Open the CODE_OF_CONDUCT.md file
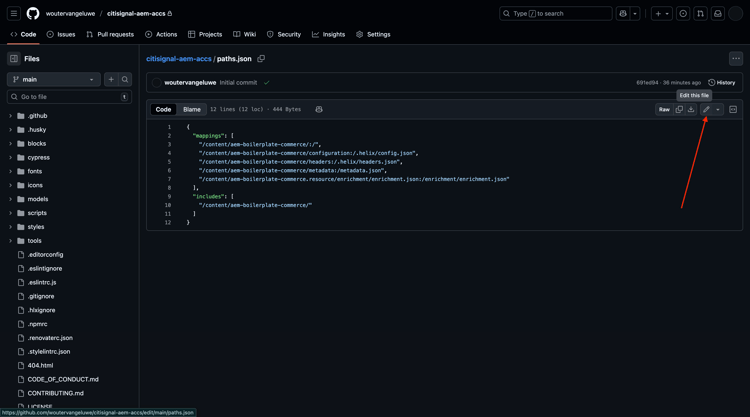This screenshot has height=417, width=750. pyautogui.click(x=63, y=379)
